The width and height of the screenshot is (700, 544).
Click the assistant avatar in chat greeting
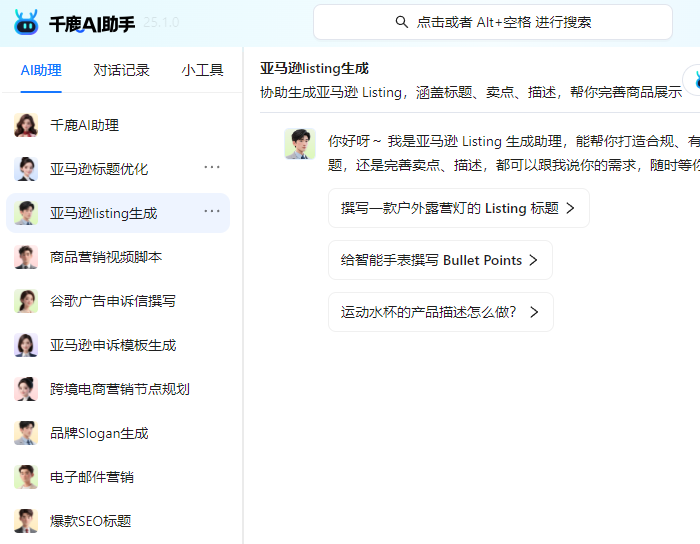click(x=300, y=143)
